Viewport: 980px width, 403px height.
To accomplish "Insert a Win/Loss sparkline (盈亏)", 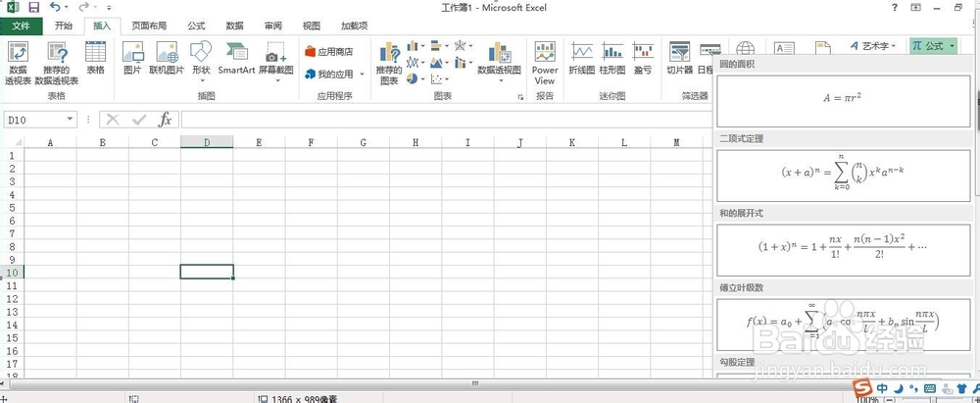I will click(643, 58).
